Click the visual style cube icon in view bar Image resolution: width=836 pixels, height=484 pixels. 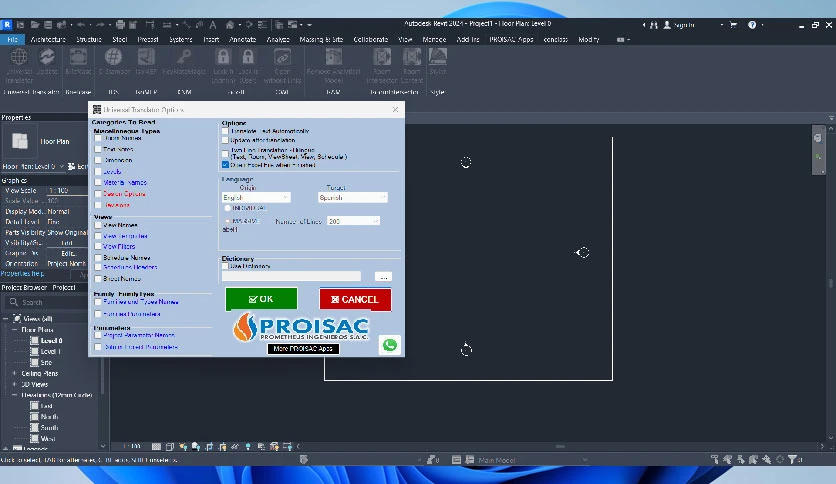click(x=170, y=446)
